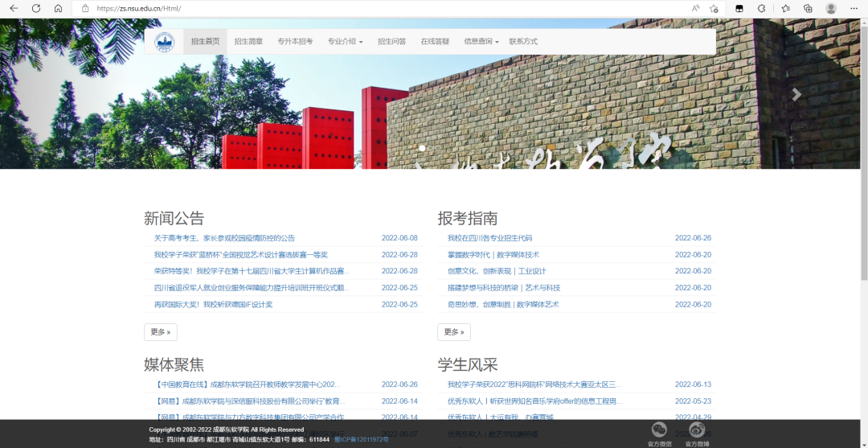Add this page to favorites star icon

tap(714, 8)
